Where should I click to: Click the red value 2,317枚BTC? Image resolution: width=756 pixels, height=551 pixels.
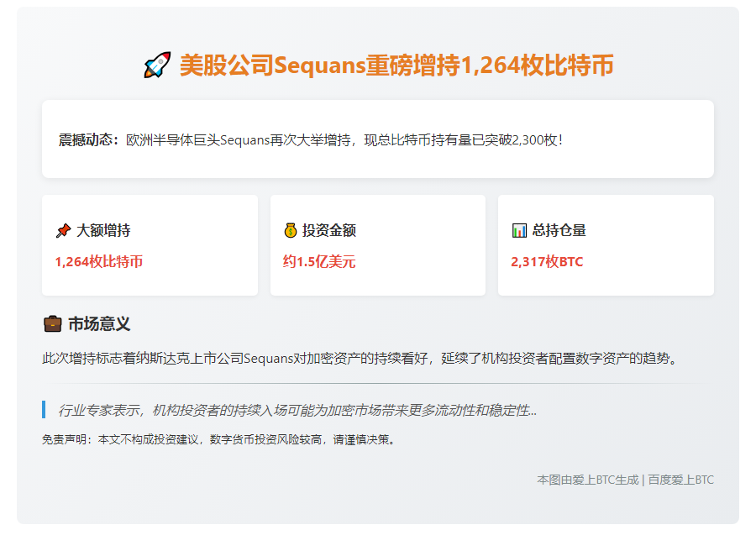pyautogui.click(x=547, y=262)
